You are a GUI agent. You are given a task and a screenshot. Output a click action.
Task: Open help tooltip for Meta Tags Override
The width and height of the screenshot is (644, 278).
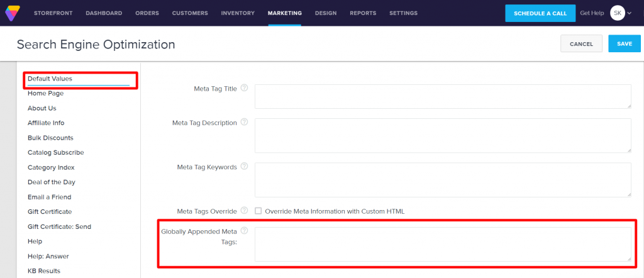[245, 211]
